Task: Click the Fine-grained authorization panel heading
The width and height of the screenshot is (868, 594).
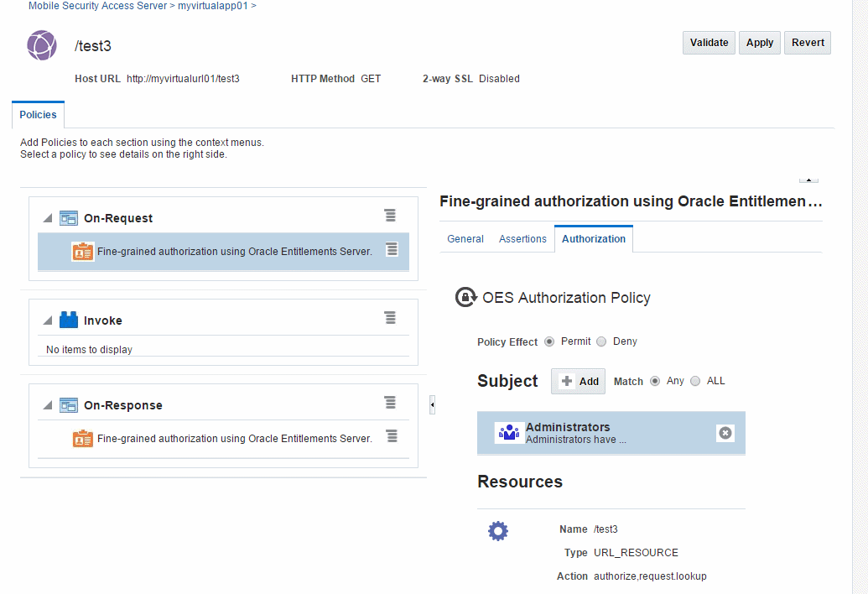Action: (x=631, y=201)
